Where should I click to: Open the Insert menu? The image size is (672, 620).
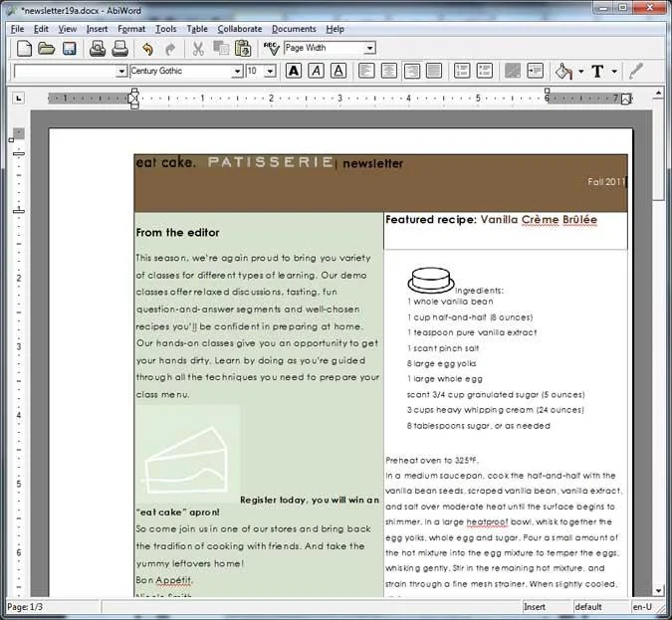(x=97, y=29)
